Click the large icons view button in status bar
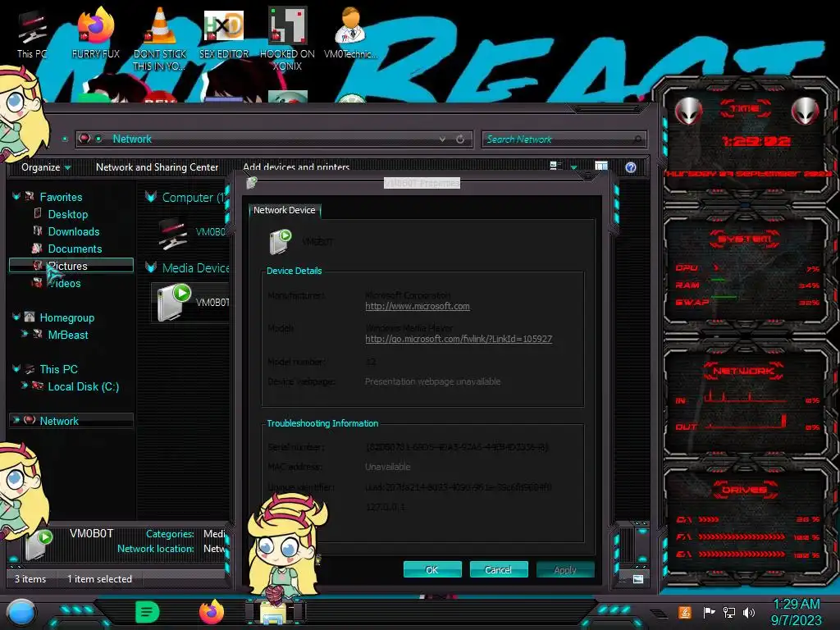Image resolution: width=840 pixels, height=630 pixels. 637,579
